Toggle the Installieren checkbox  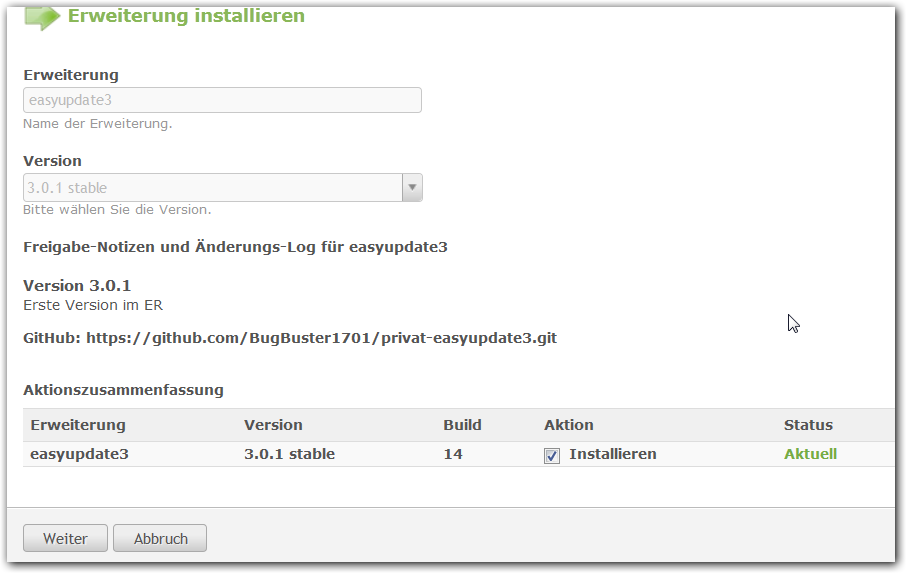tap(552, 455)
